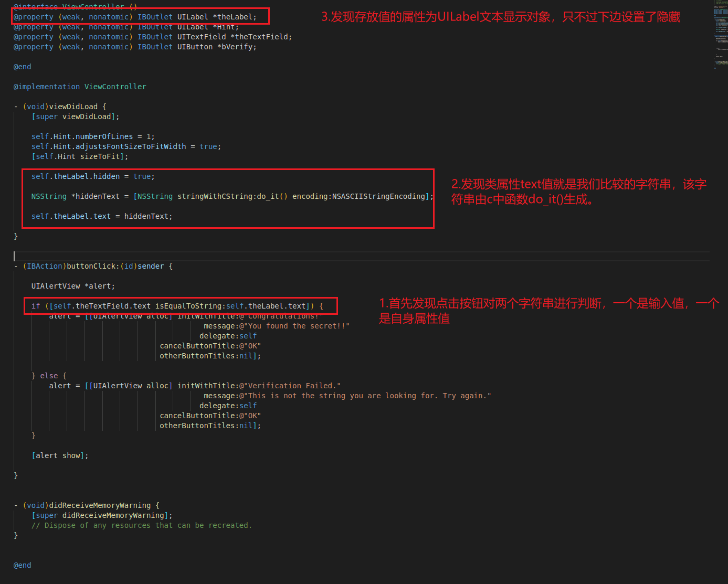728x584 pixels.
Task: Click the '} else {' line
Action: click(x=49, y=376)
